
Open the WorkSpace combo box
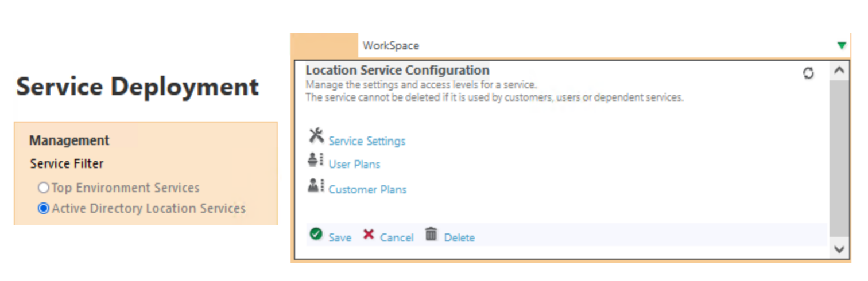click(597, 46)
